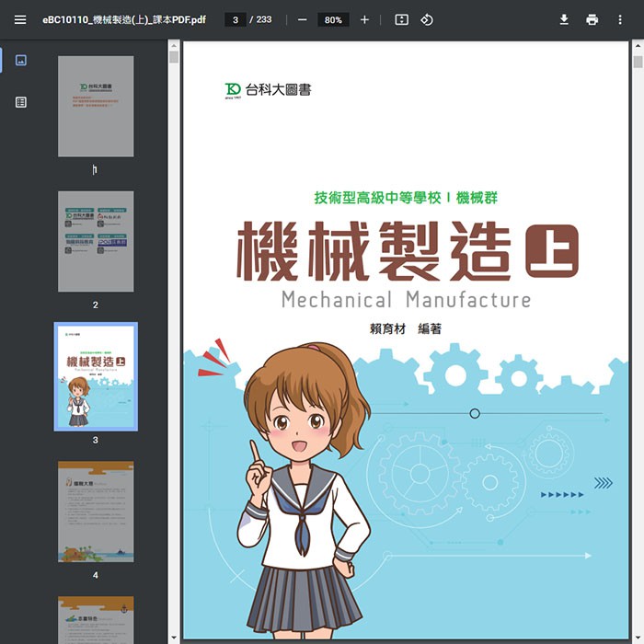644x644 pixels.
Task: Open page 1 thumbnail
Action: pyautogui.click(x=96, y=106)
